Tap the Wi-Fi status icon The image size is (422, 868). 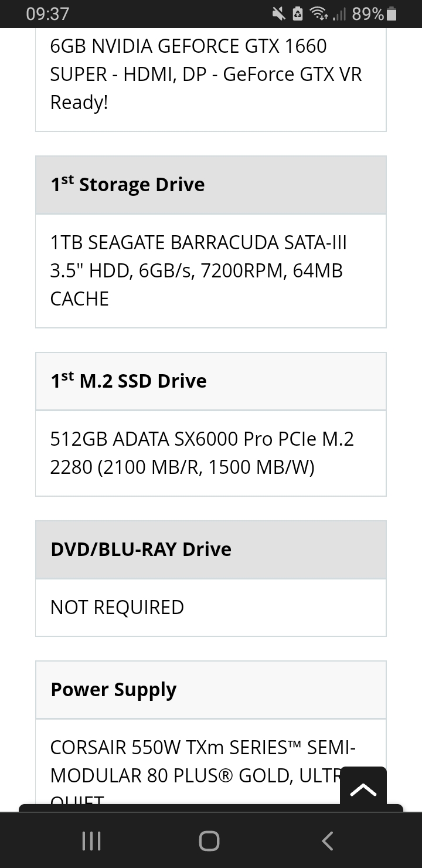318,13
